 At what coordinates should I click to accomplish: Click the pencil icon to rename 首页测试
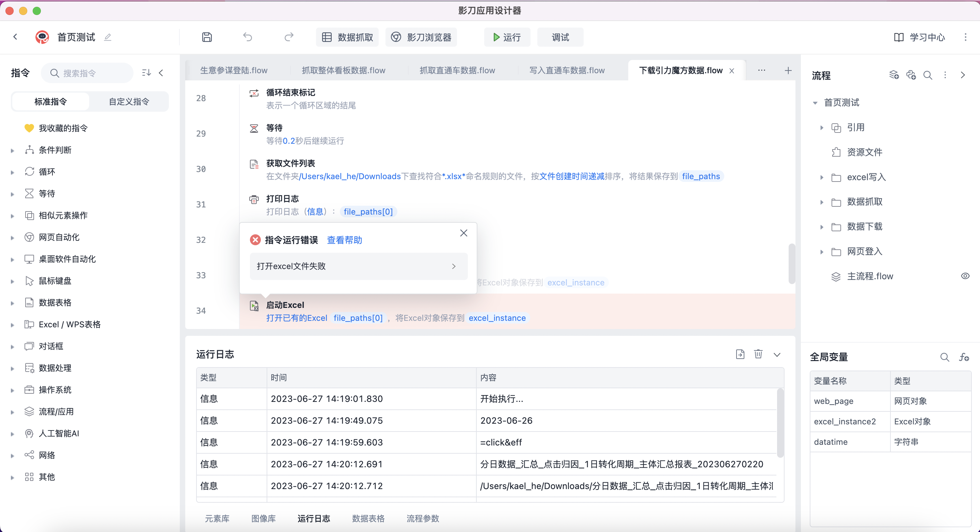(x=108, y=37)
